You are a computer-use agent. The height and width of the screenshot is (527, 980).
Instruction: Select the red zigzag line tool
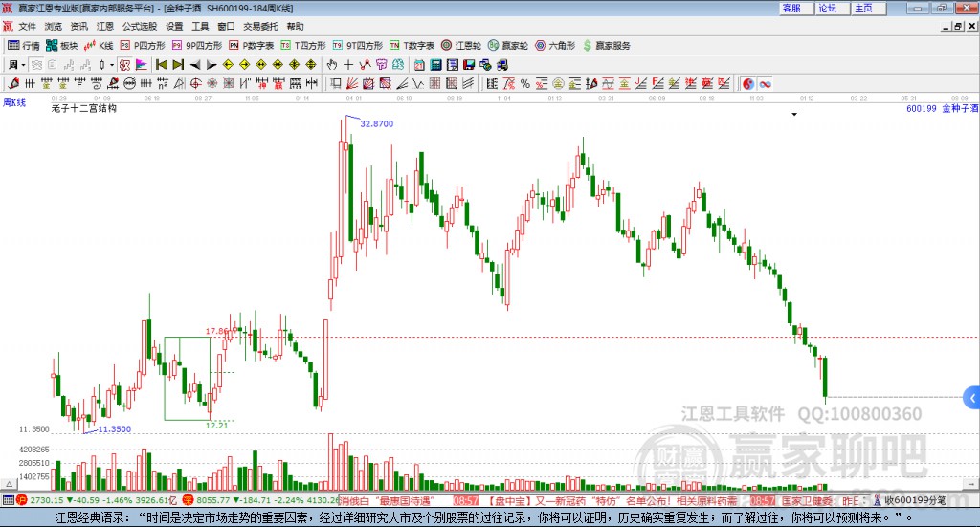pyautogui.click(x=365, y=65)
